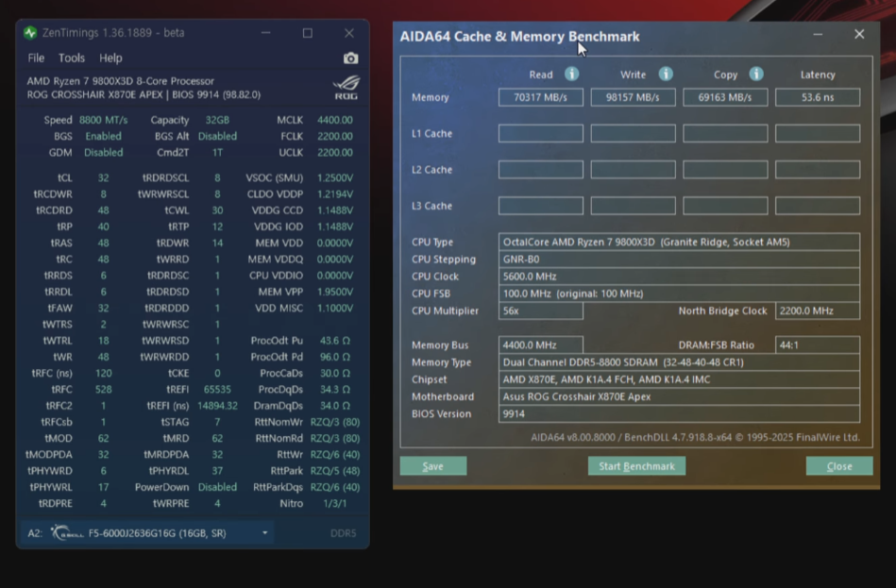Click the G.Skill logo in module selector
The height and width of the screenshot is (588, 896).
pos(67,532)
